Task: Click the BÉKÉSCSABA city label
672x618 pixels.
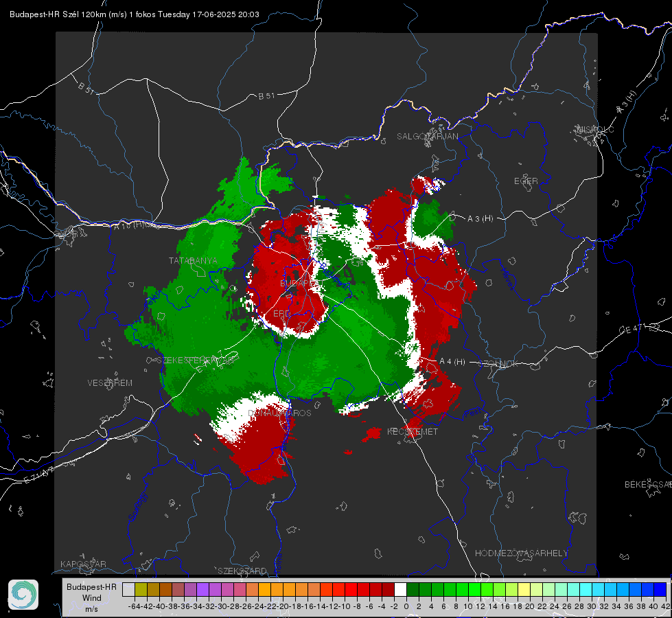Action: 648,485
